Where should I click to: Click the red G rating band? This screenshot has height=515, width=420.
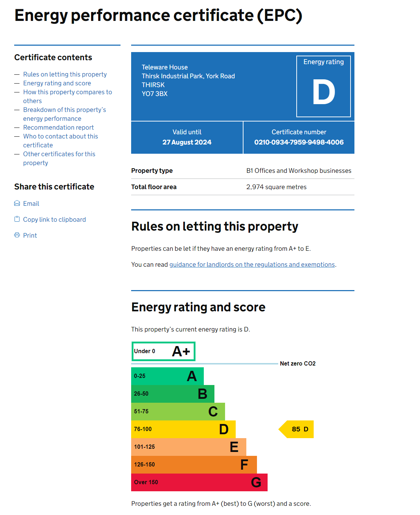click(x=199, y=482)
